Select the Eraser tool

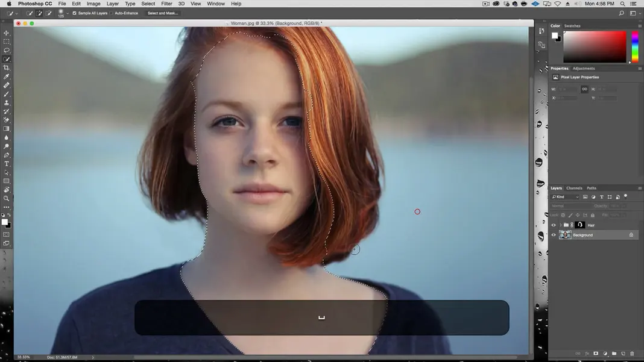pos(6,120)
